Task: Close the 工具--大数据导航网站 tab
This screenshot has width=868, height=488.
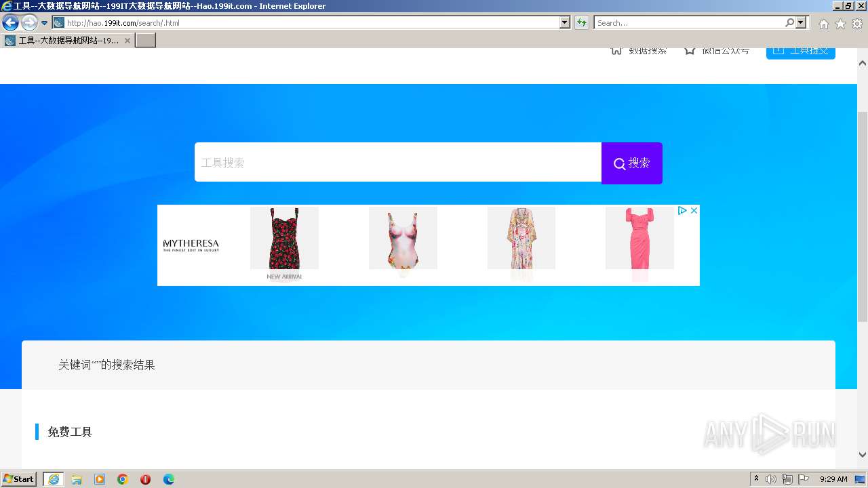Action: (127, 41)
